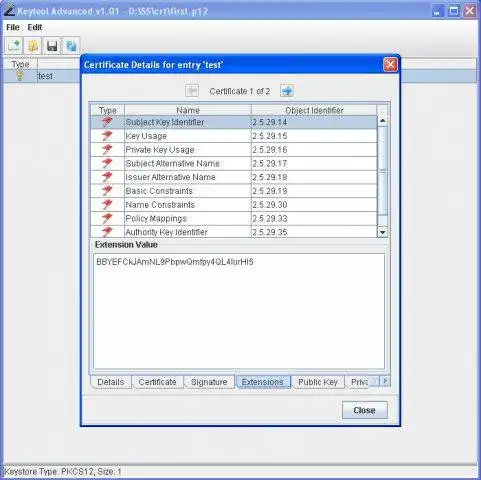
Task: Open the File menu
Action: (x=13, y=27)
